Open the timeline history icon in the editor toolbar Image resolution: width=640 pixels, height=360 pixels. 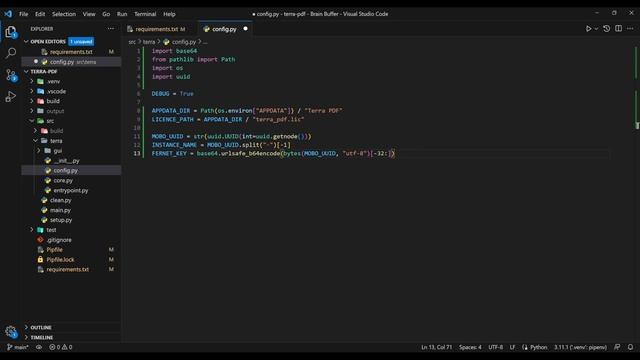coord(607,29)
